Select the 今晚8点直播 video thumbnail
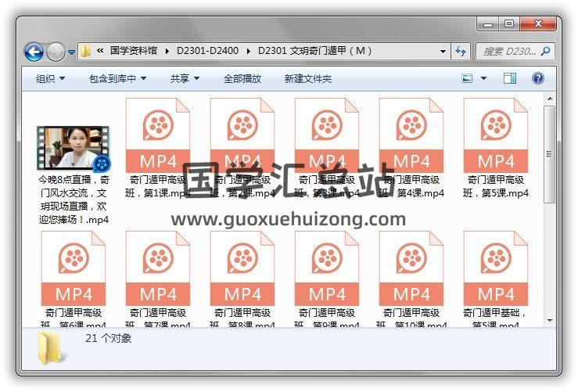 tap(74, 148)
